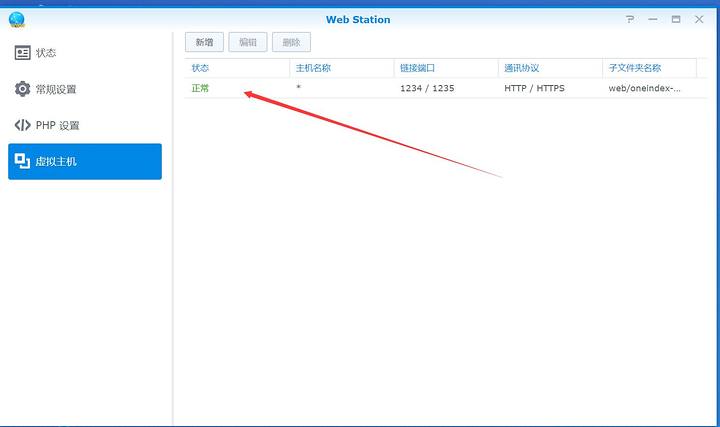Sort by the 主机名称 column header
The image size is (720, 427).
click(x=342, y=68)
